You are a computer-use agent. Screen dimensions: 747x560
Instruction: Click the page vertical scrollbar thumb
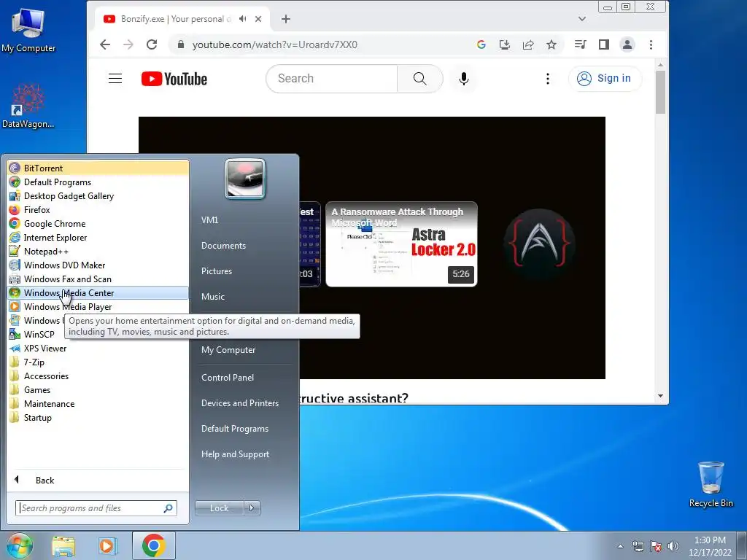[x=660, y=92]
